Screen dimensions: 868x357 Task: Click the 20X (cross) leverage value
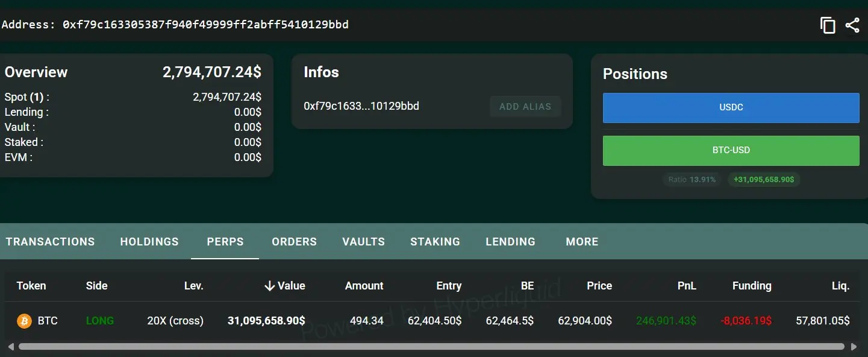coord(175,321)
